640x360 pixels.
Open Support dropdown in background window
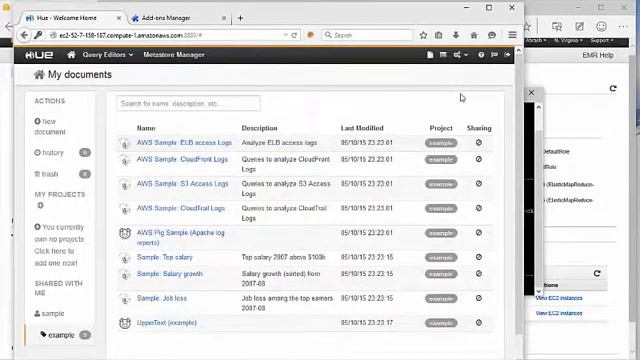602,40
